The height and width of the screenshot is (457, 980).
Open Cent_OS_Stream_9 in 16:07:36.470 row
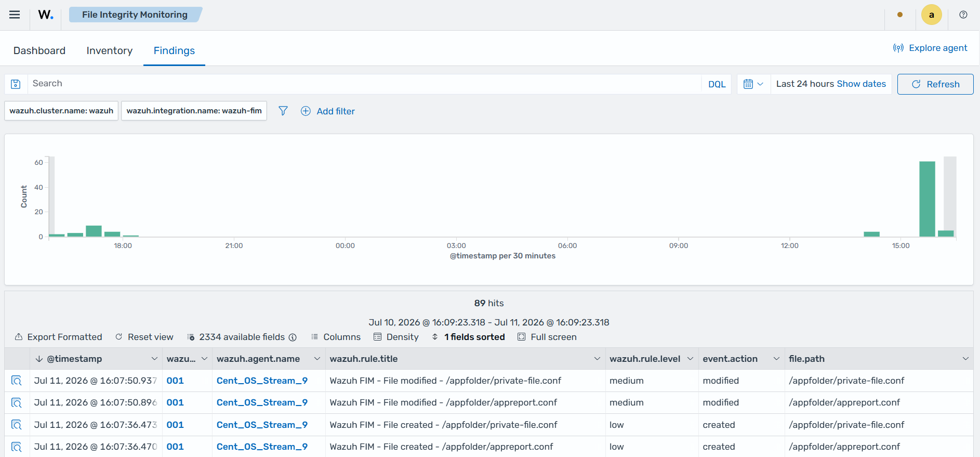coord(262,447)
